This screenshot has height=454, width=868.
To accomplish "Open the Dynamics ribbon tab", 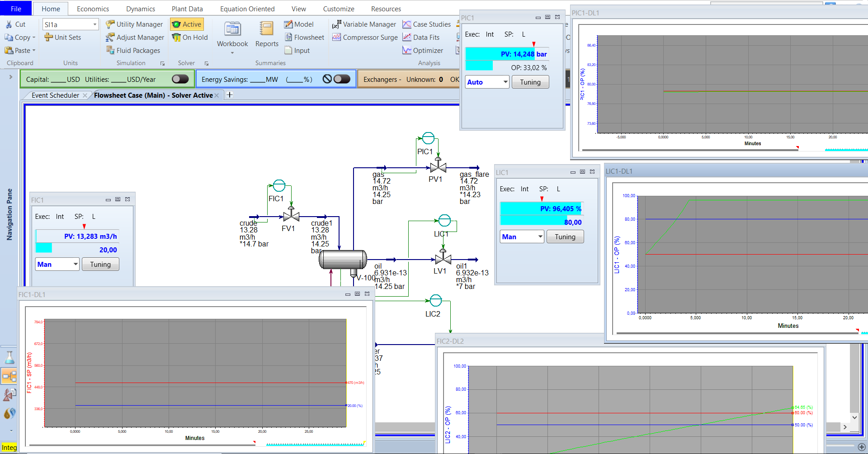I will [x=141, y=9].
